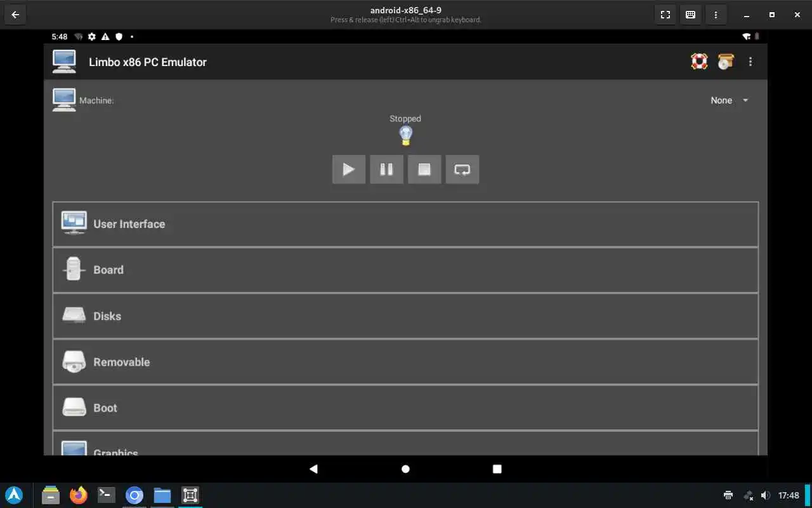Open the terminal from the taskbar
The image size is (812, 508).
click(x=107, y=495)
